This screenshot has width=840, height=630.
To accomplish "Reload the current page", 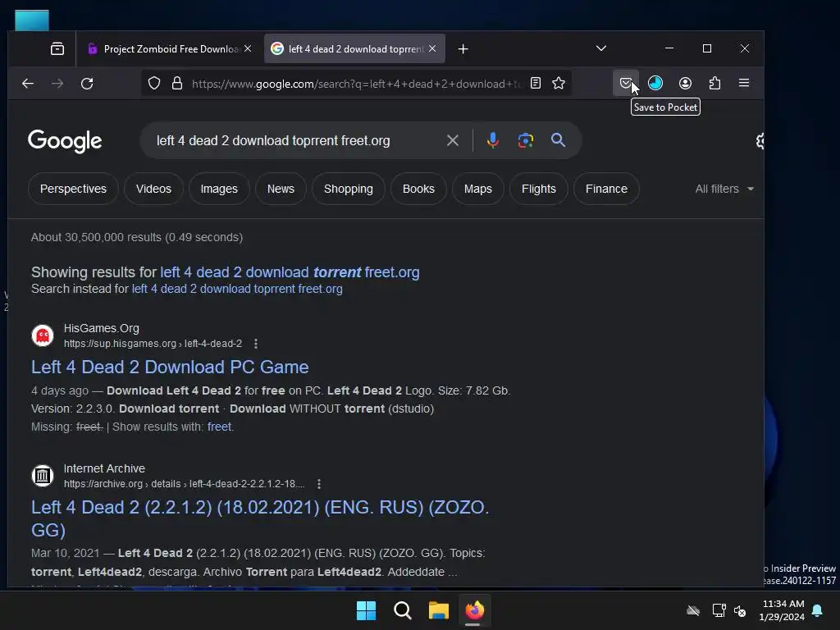I will pyautogui.click(x=87, y=84).
